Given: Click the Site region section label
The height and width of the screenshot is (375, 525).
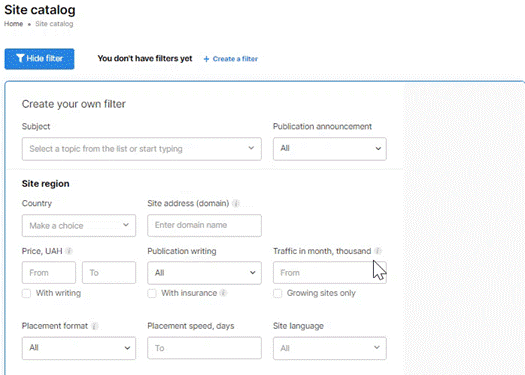Looking at the screenshot, I should (46, 183).
